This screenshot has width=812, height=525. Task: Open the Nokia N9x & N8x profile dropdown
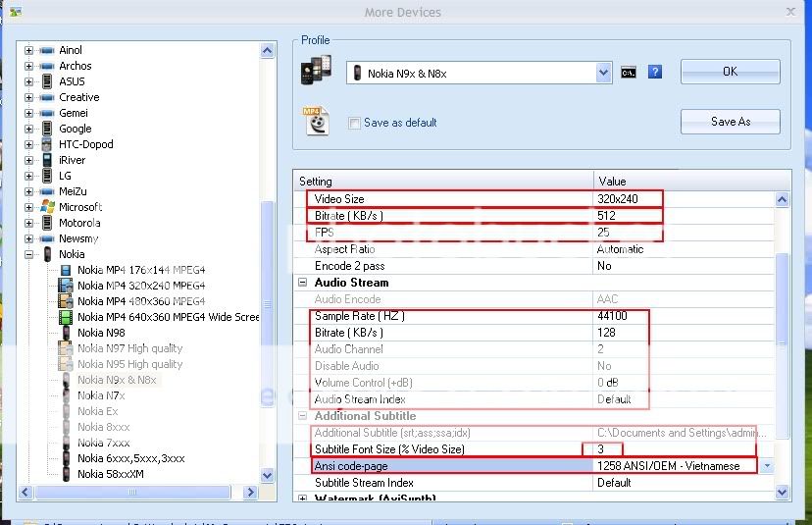click(603, 73)
